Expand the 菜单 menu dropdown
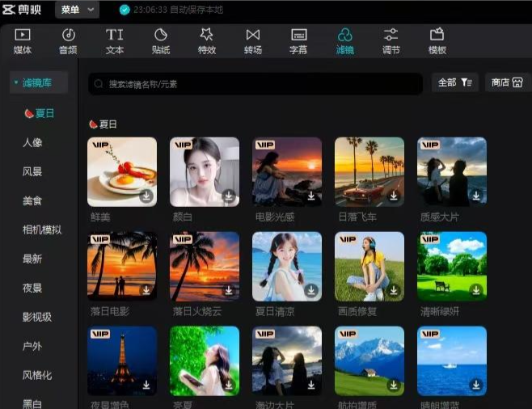532x409 pixels. pos(77,10)
